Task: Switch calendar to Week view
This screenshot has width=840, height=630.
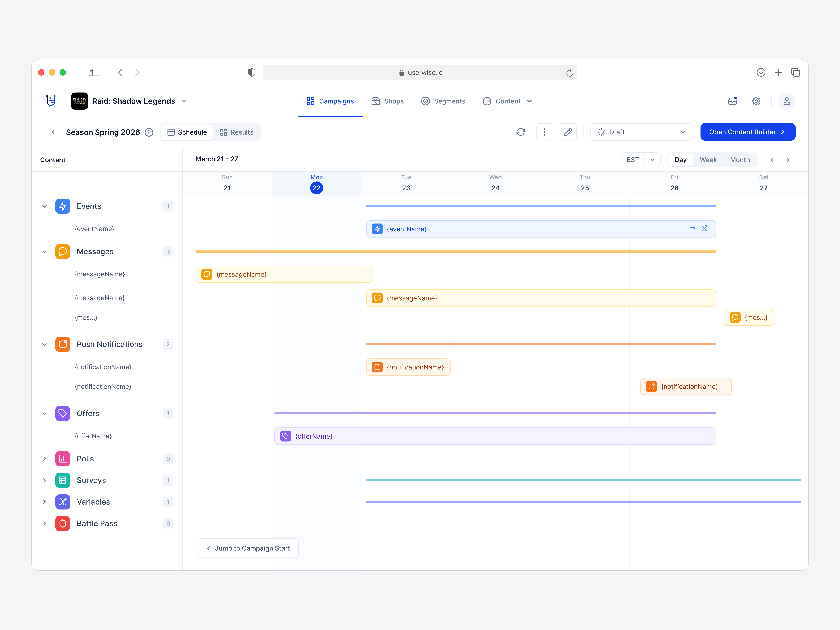Action: pyautogui.click(x=708, y=159)
